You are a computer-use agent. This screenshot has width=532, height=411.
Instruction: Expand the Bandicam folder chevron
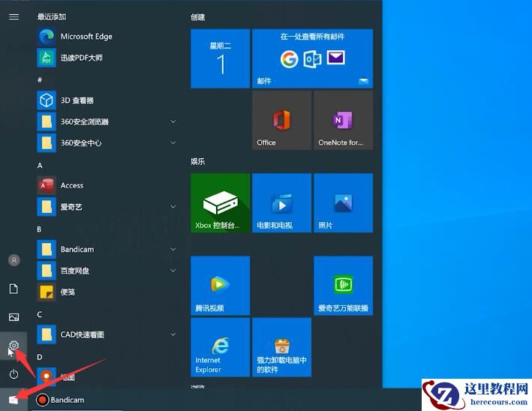tap(173, 250)
